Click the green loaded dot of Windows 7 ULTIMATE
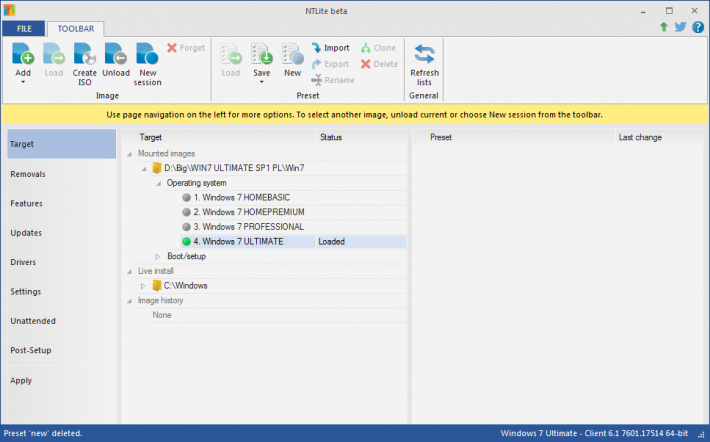 tap(186, 242)
